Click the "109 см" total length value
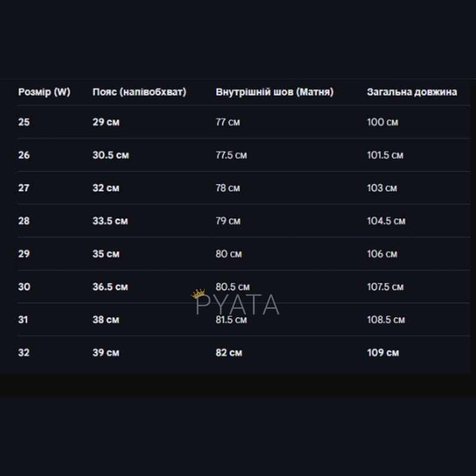476x476 pixels. coord(383,353)
